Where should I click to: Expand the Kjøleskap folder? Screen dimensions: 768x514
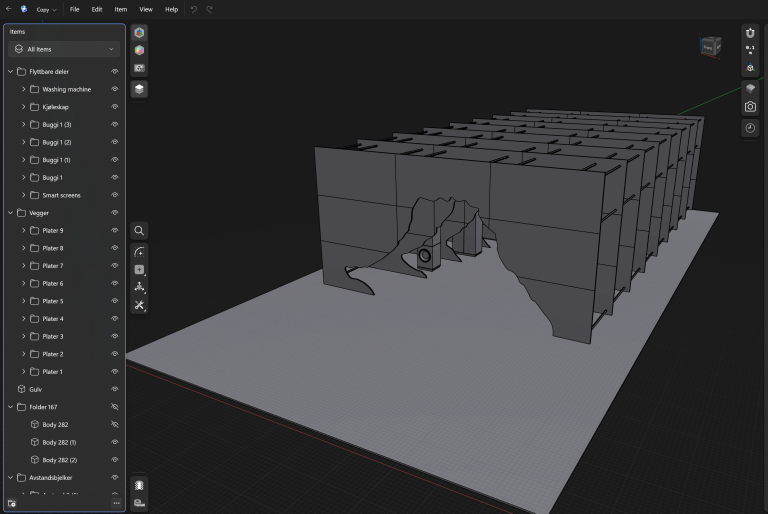pyautogui.click(x=23, y=107)
